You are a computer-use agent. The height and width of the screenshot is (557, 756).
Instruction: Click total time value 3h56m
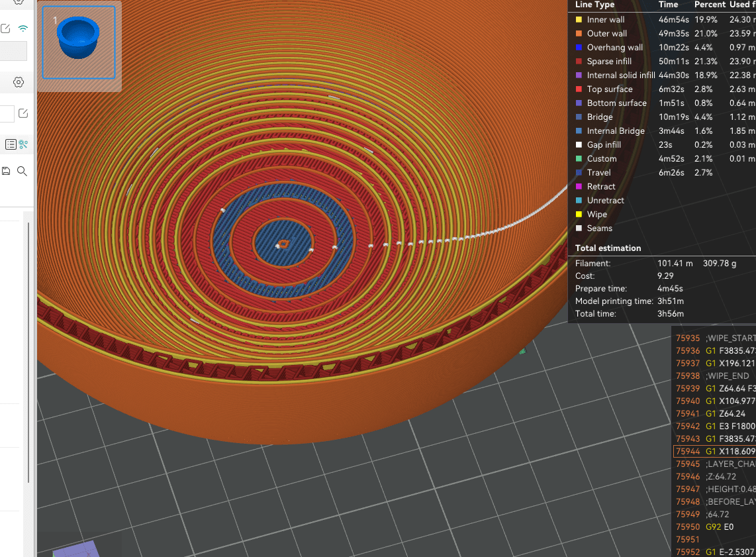[670, 314]
